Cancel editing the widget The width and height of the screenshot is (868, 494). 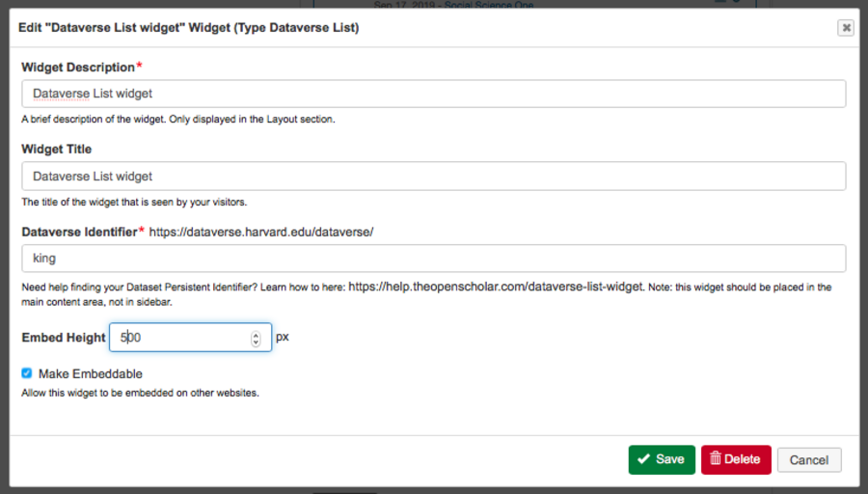point(808,460)
